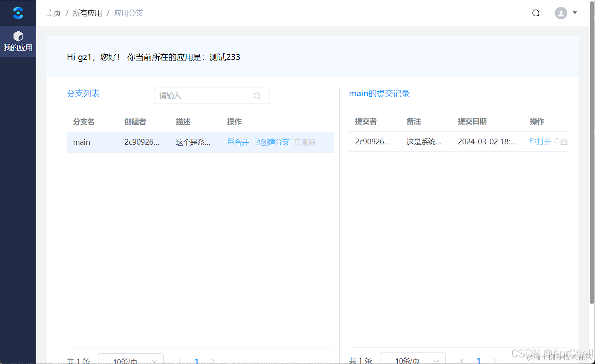The image size is (595, 364).
Task: Click the 分支列表 heading link
Action: pos(83,93)
